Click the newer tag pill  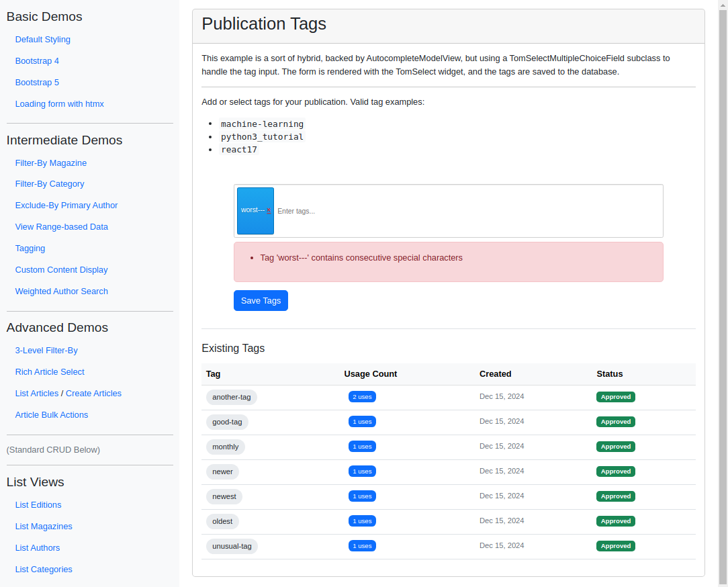point(222,472)
